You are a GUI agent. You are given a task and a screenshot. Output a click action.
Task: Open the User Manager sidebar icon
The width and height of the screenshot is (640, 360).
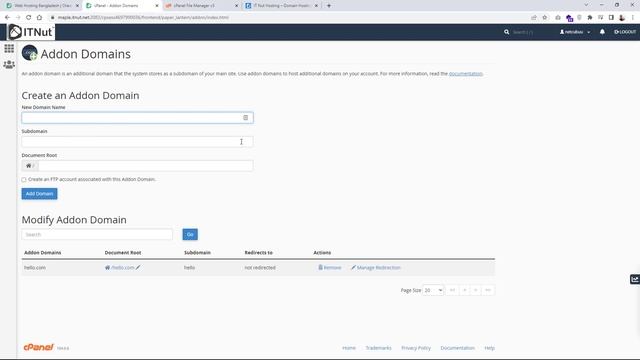click(9, 64)
